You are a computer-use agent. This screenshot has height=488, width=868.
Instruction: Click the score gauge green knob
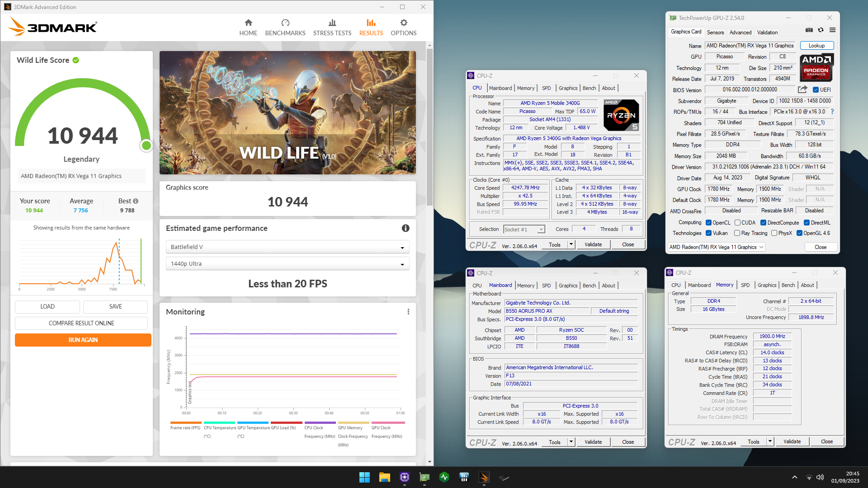pyautogui.click(x=146, y=145)
